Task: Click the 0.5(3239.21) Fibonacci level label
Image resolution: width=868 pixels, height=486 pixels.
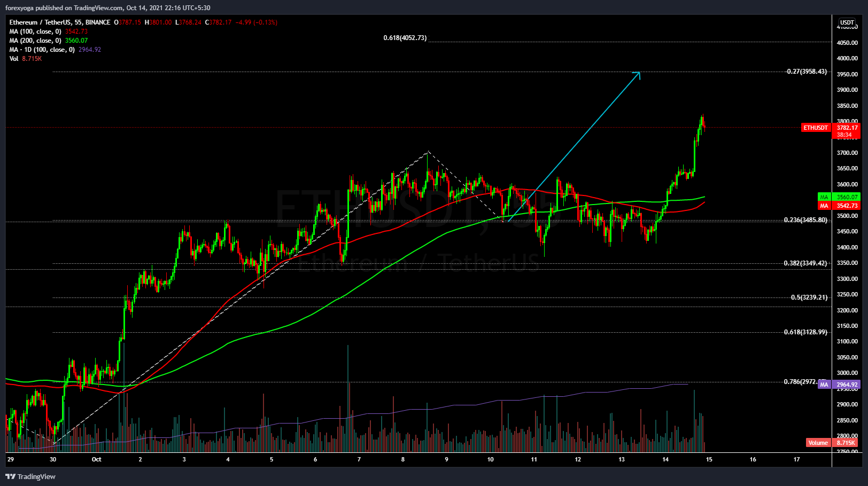Action: coord(809,297)
